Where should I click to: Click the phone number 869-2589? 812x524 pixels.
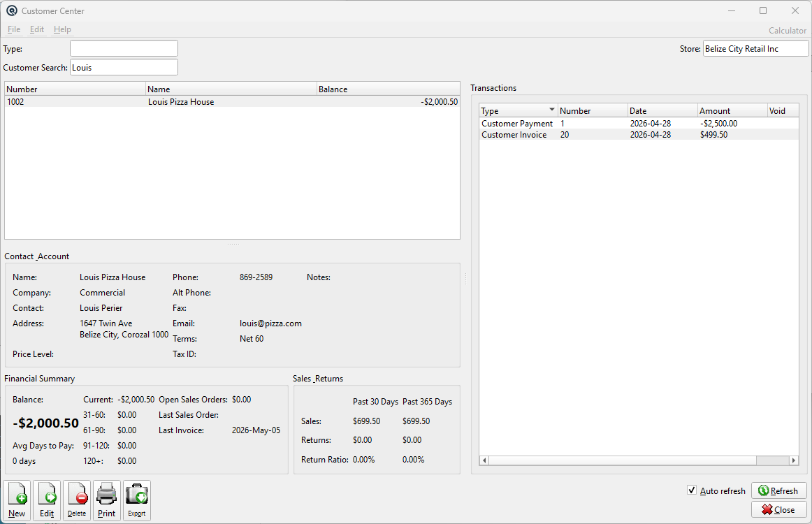point(256,277)
